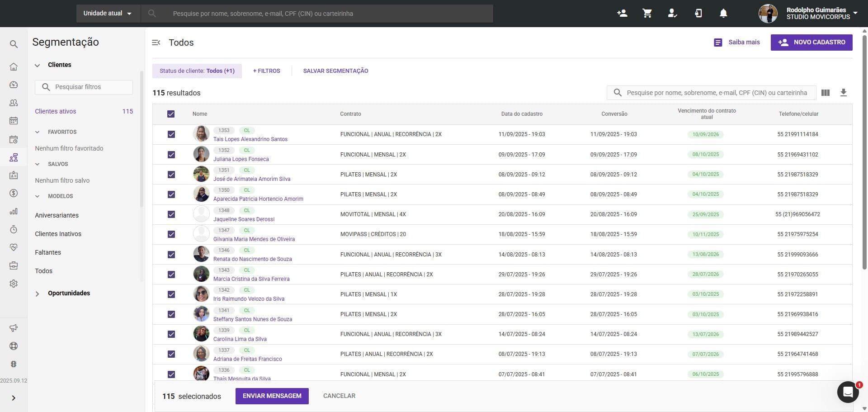Screen dimensions: 868x412
Task: Open the calendar agenda sidebar icon
Action: [x=14, y=121]
